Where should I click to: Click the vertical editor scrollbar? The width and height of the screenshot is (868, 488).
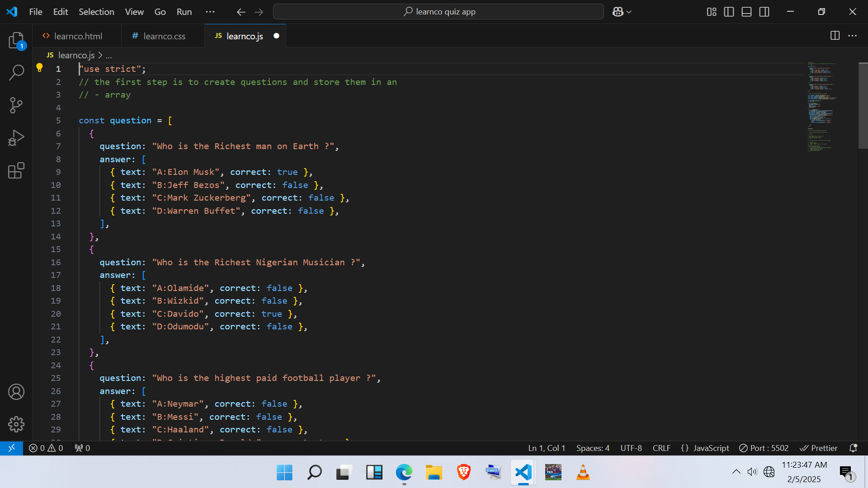point(863,106)
